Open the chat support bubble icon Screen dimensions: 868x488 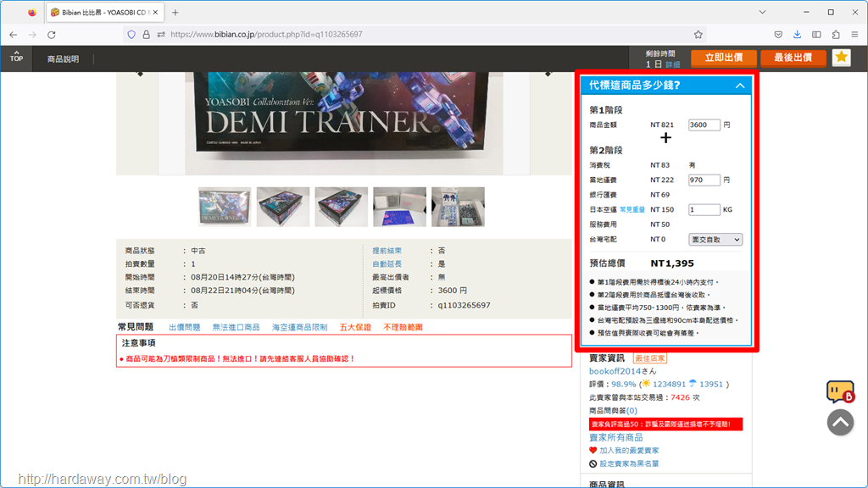[x=840, y=391]
